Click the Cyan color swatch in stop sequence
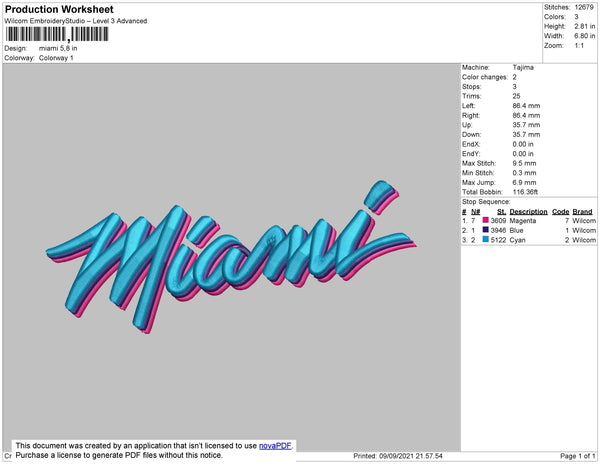Image resolution: width=600 pixels, height=464 pixels. click(486, 239)
